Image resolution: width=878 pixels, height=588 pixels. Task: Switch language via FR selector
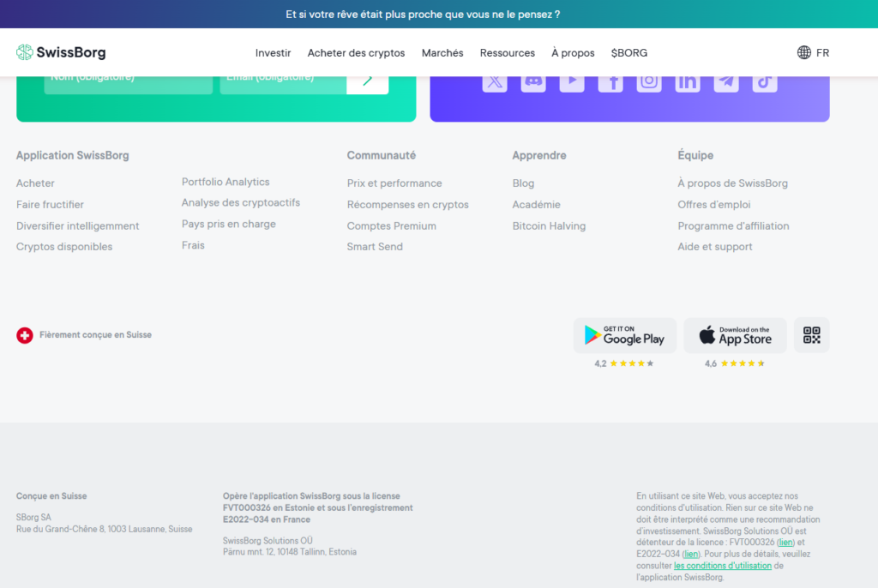822,52
